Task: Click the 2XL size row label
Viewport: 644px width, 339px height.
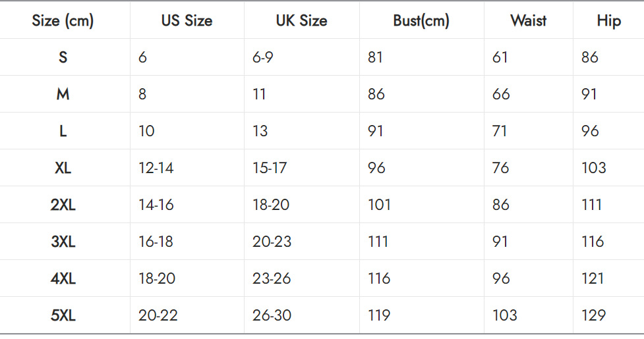Action: tap(63, 205)
